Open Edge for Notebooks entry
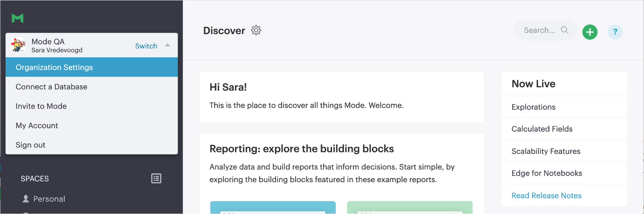 547,173
